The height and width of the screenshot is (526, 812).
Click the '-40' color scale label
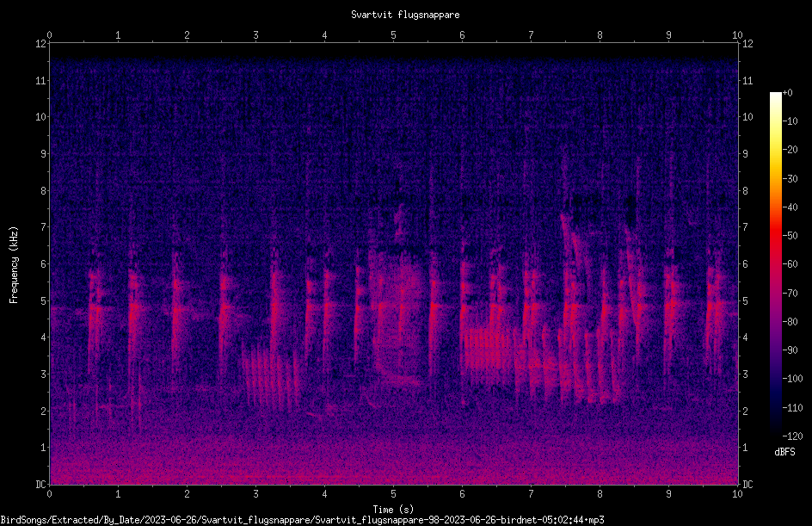pos(790,207)
